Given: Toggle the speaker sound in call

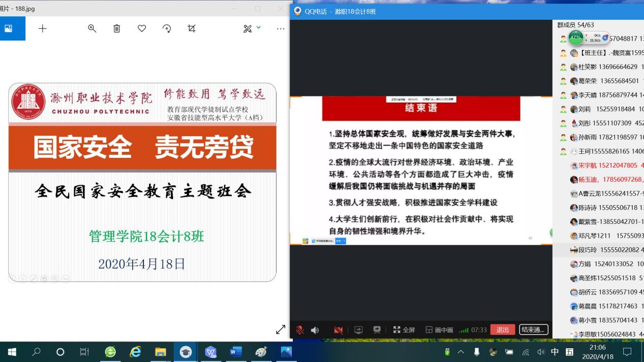Looking at the screenshot, I should (315, 330).
